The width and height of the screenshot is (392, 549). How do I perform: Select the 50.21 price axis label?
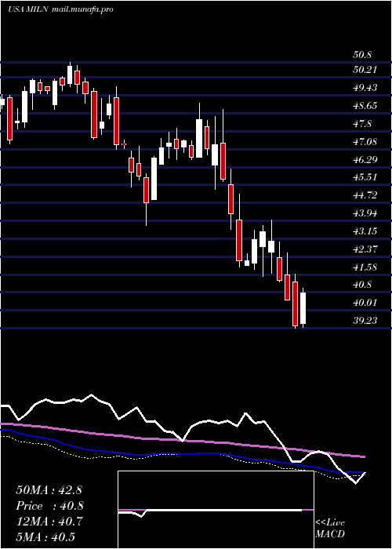[365, 70]
